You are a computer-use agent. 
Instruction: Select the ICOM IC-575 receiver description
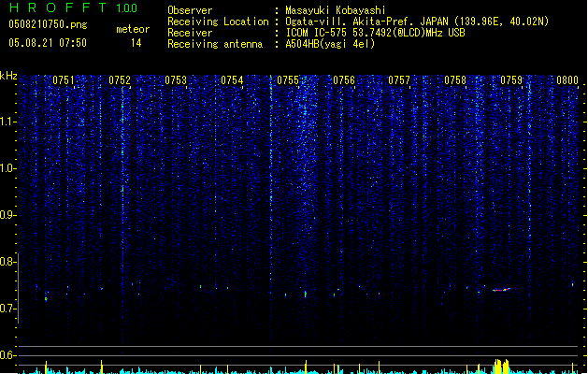tap(376, 33)
